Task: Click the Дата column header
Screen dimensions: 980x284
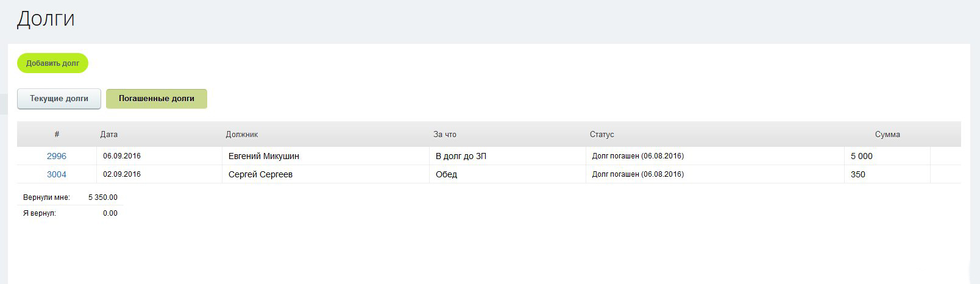Action: (109, 134)
